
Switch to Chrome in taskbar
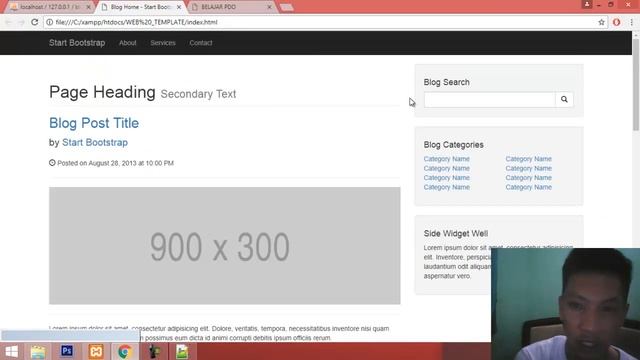point(125,351)
